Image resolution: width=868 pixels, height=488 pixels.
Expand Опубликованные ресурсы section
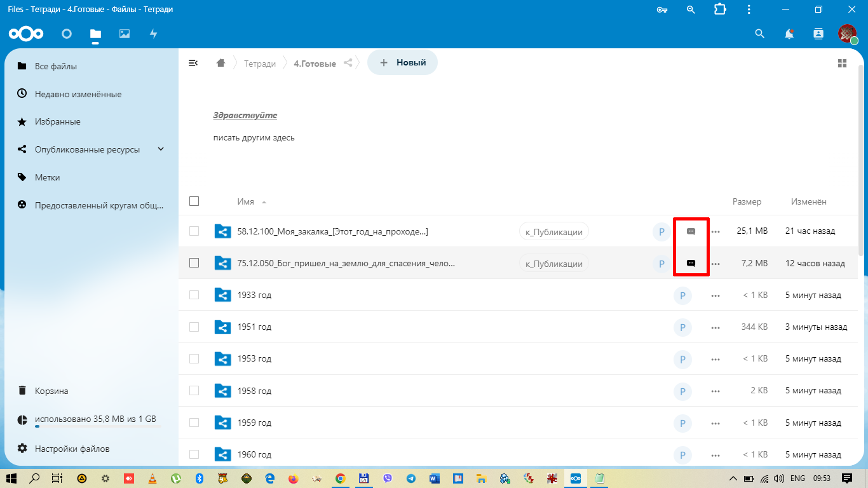(161, 149)
